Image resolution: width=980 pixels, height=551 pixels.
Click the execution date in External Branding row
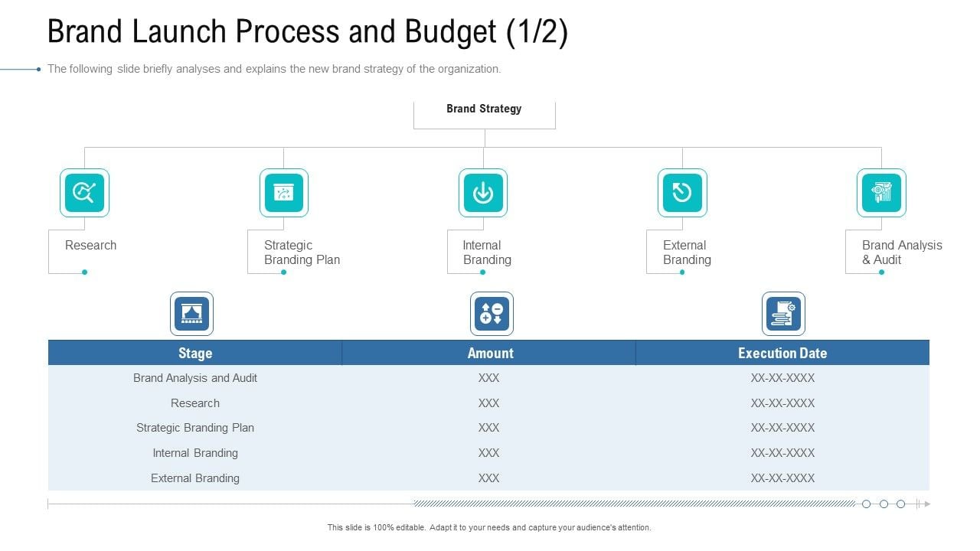click(782, 478)
